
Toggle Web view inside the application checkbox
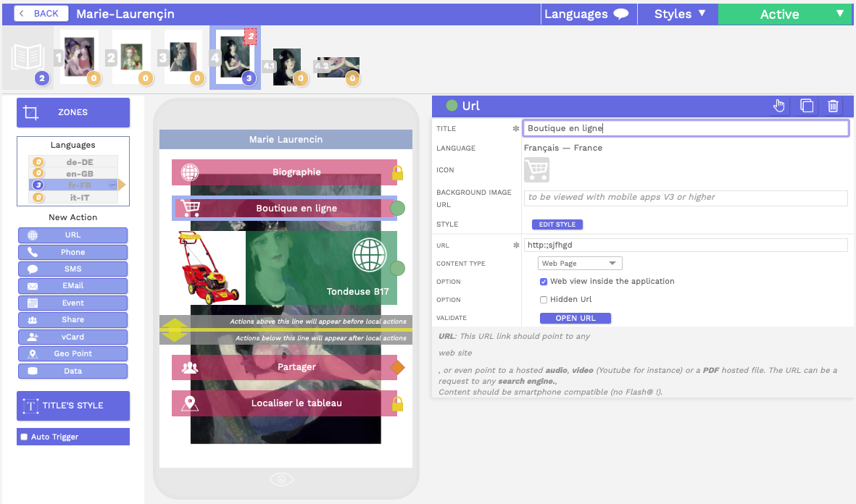[543, 282]
